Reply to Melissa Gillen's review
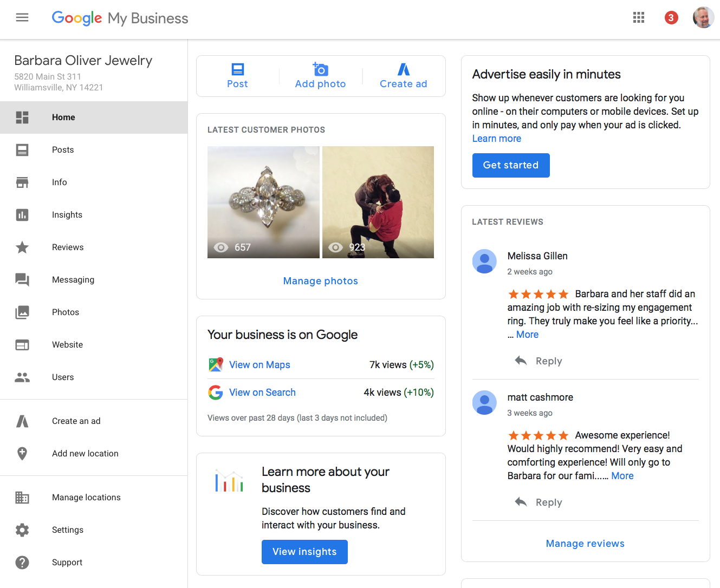 549,361
